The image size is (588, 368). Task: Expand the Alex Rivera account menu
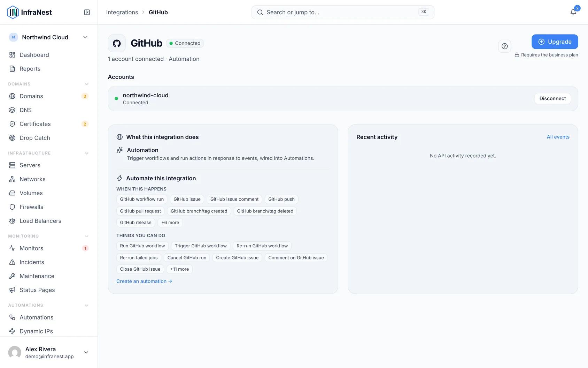[x=86, y=352]
